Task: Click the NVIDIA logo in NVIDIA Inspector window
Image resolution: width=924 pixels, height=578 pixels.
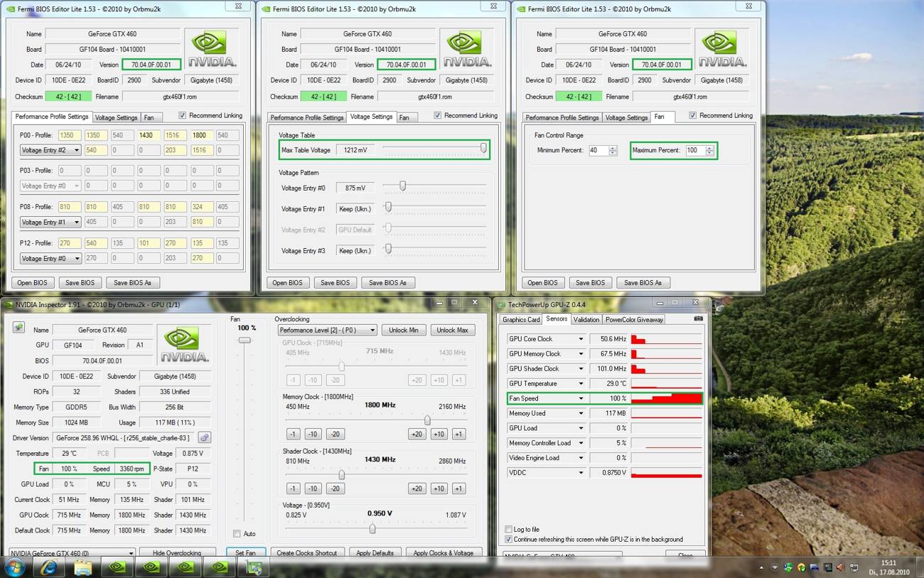Action: (x=183, y=343)
